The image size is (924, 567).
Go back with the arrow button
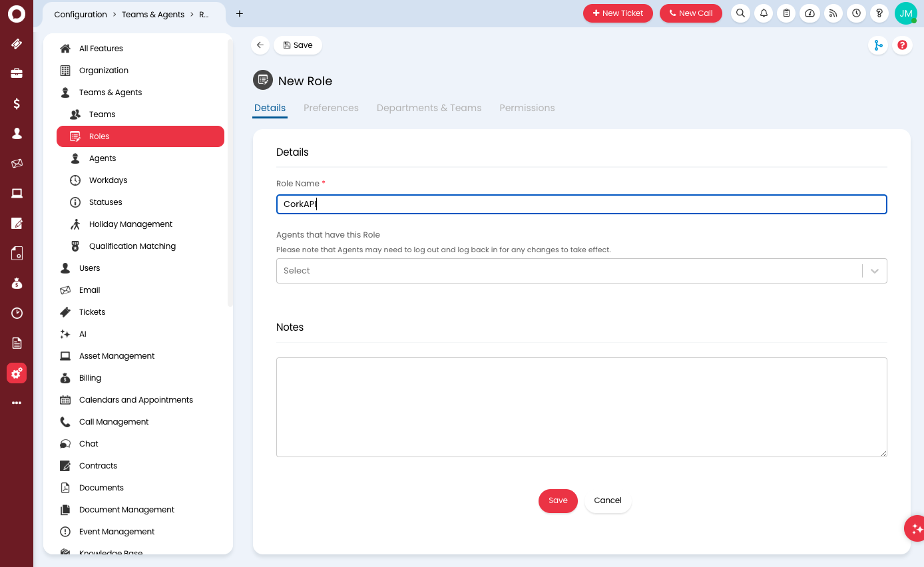pos(260,45)
